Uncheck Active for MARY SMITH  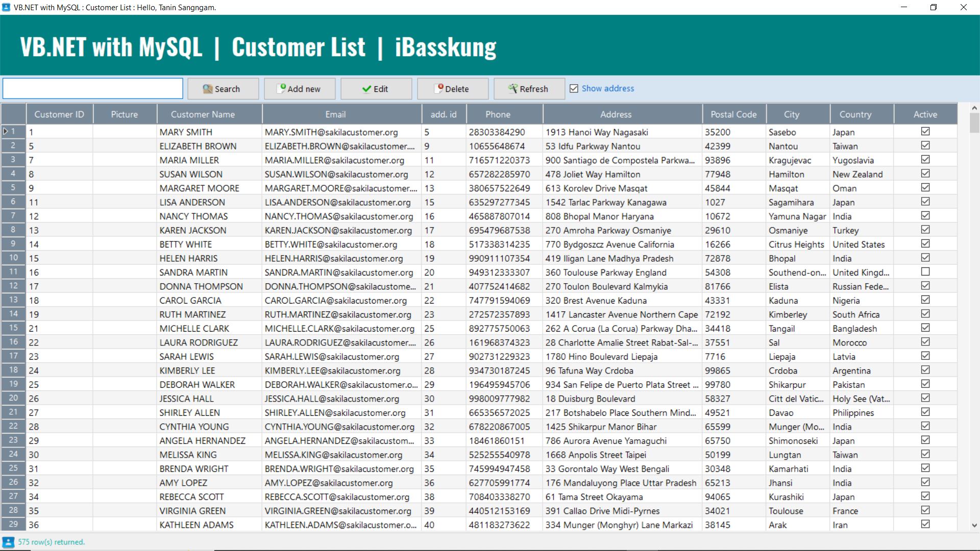[x=925, y=132]
